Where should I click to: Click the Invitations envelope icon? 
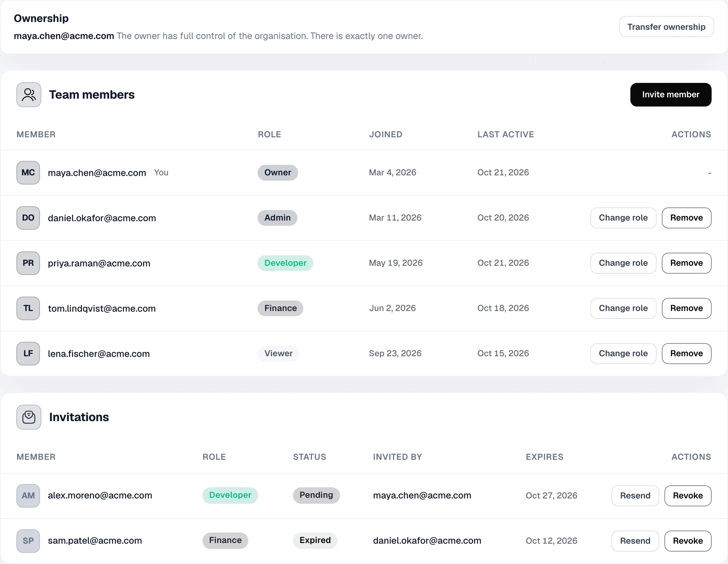pos(29,417)
